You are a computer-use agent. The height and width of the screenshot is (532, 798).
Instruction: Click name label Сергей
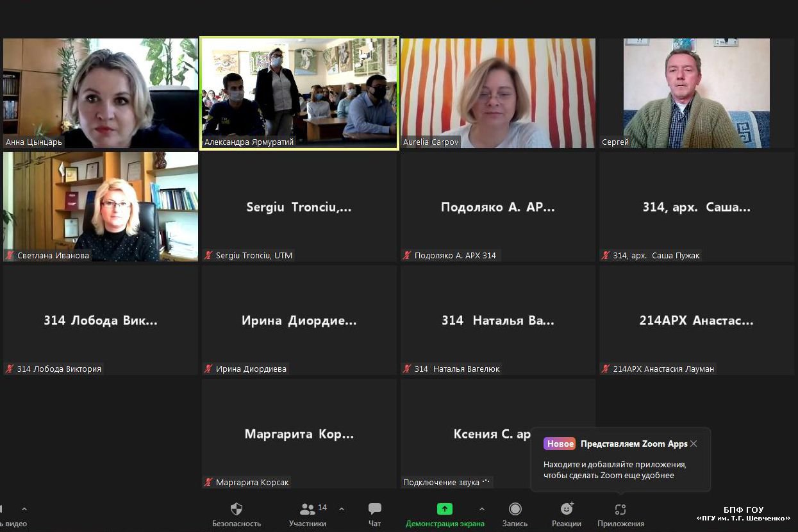[x=615, y=142]
